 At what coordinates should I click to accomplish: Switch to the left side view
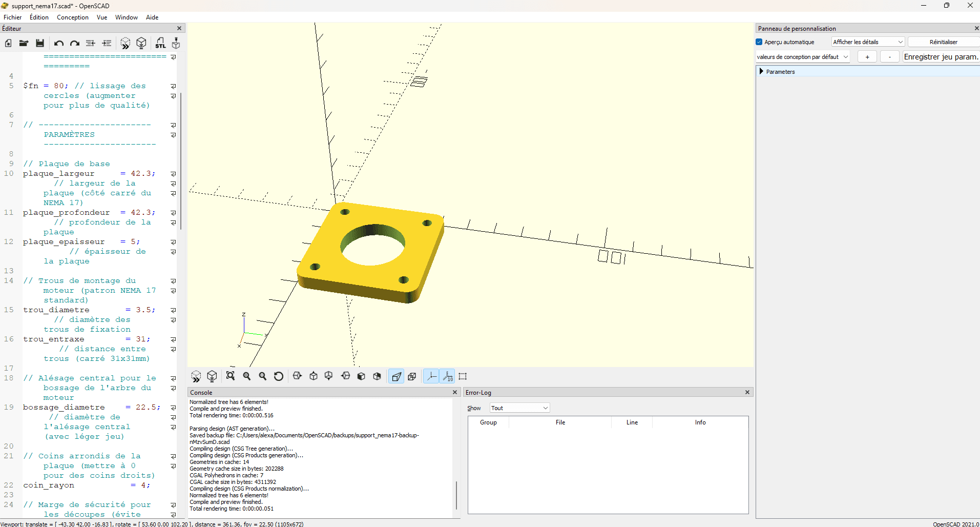click(345, 376)
